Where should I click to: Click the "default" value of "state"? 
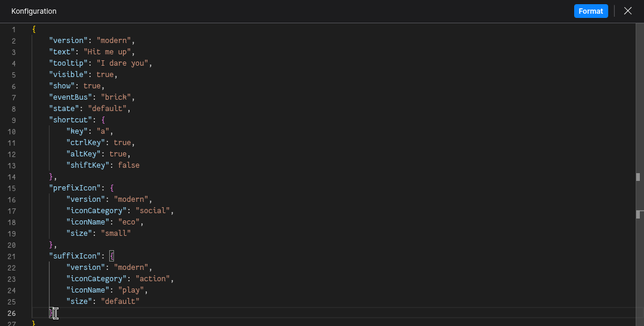click(109, 109)
